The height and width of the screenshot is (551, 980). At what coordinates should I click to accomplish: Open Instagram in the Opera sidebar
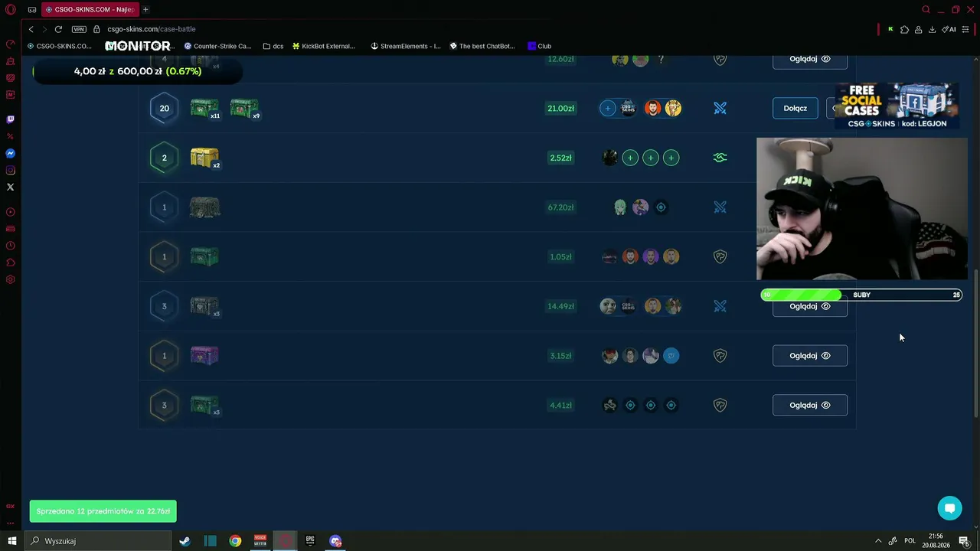pyautogui.click(x=11, y=170)
